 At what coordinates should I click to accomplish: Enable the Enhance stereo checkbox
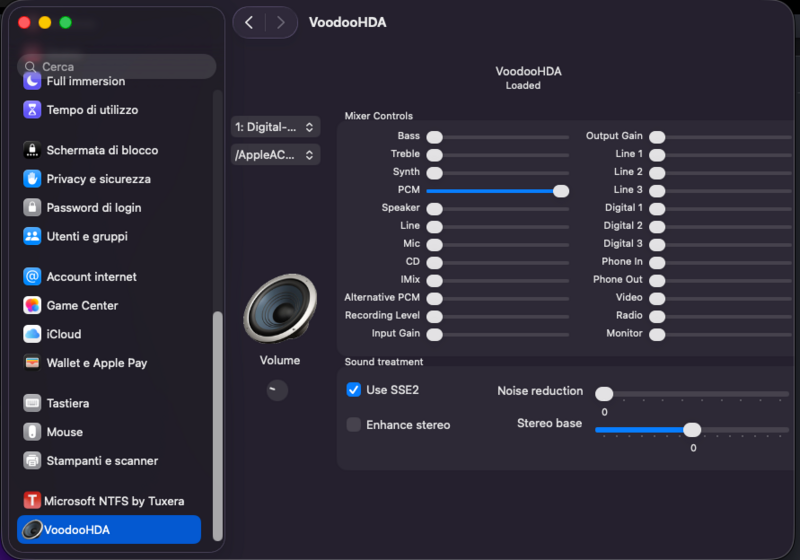click(x=353, y=425)
